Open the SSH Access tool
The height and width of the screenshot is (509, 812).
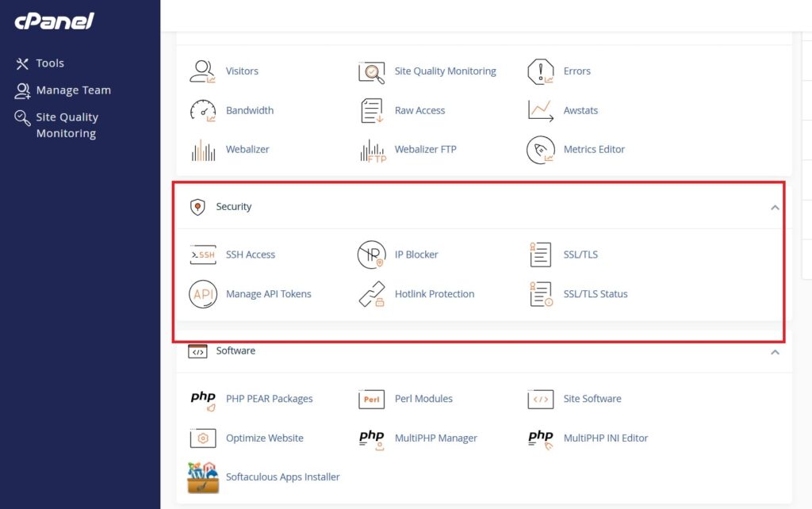pos(251,254)
